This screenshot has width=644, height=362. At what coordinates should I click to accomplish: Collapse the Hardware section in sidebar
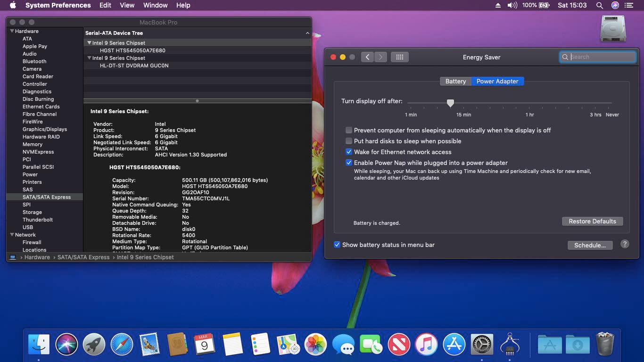(x=12, y=31)
